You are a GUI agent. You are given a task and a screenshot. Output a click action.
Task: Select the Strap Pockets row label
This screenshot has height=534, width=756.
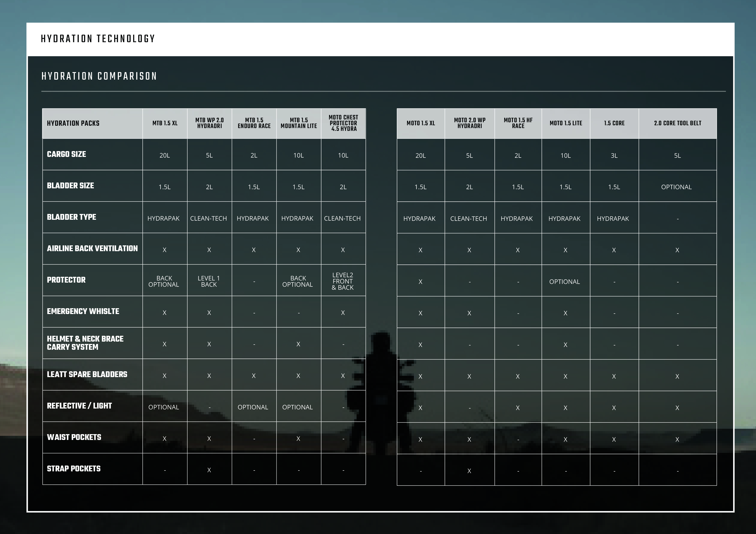coord(74,469)
